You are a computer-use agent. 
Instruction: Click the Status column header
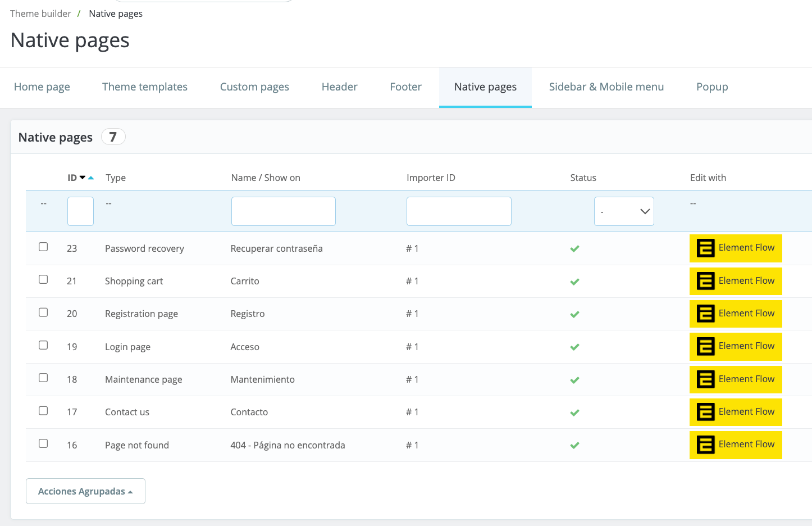pyautogui.click(x=583, y=178)
